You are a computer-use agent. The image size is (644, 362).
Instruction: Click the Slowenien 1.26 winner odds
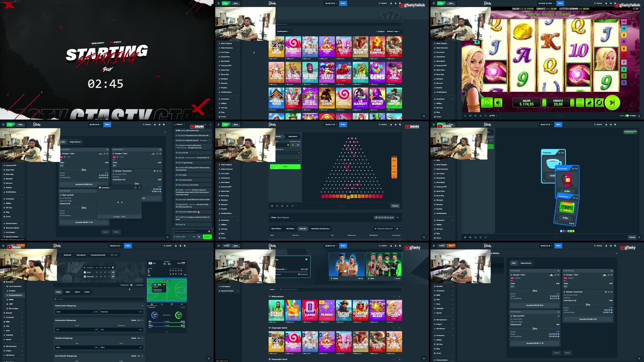tap(121, 312)
